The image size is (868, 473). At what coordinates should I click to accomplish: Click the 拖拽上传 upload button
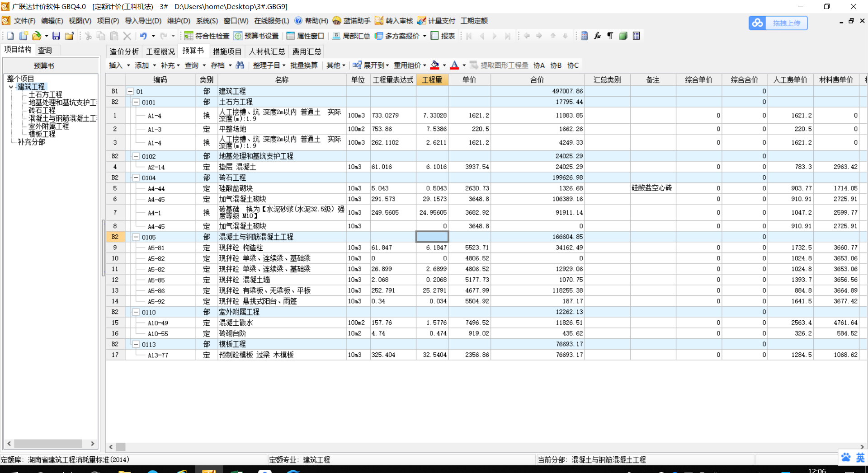pos(786,23)
